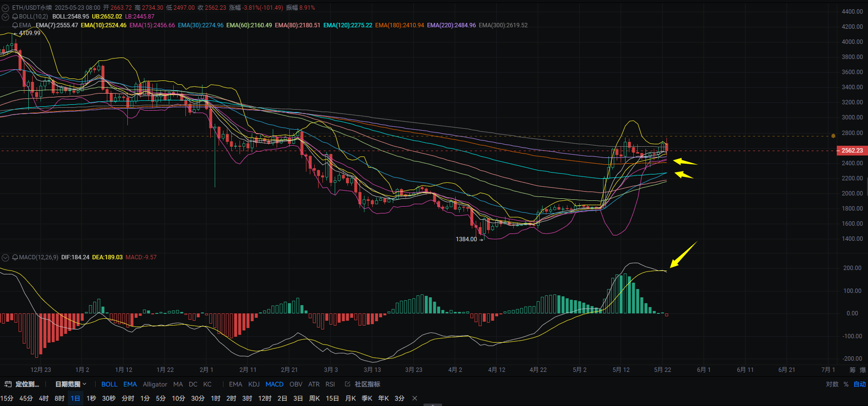This screenshot has height=406, width=868.
Task: Switch to the 月K timeframe
Action: pyautogui.click(x=350, y=398)
